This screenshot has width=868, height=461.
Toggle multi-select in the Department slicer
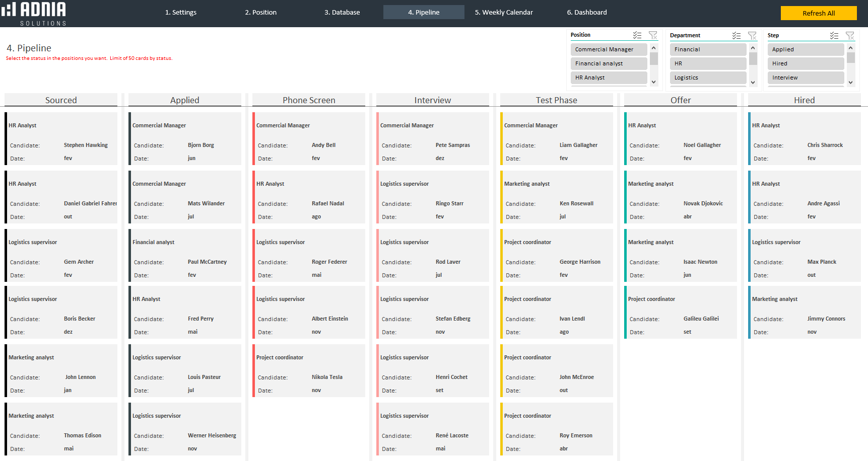[737, 36]
